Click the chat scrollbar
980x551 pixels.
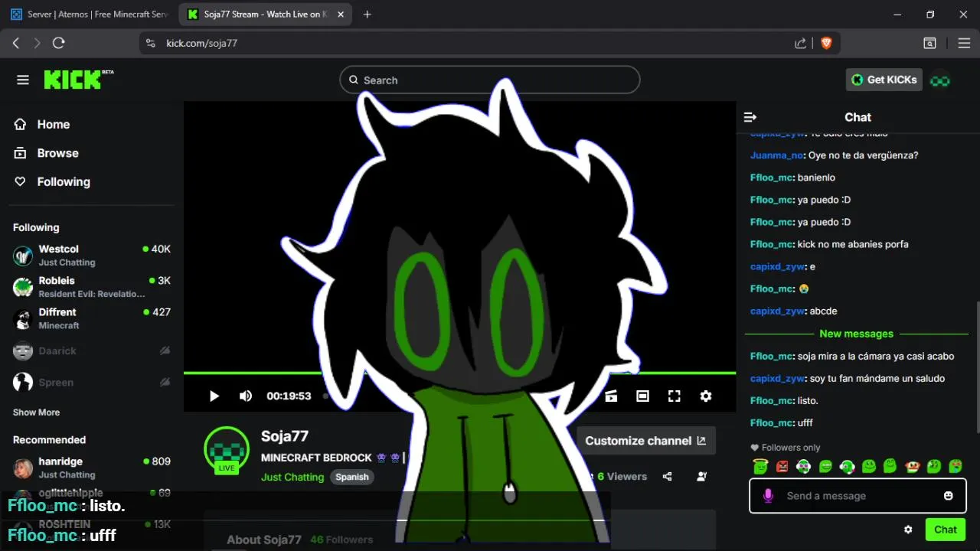(977, 367)
